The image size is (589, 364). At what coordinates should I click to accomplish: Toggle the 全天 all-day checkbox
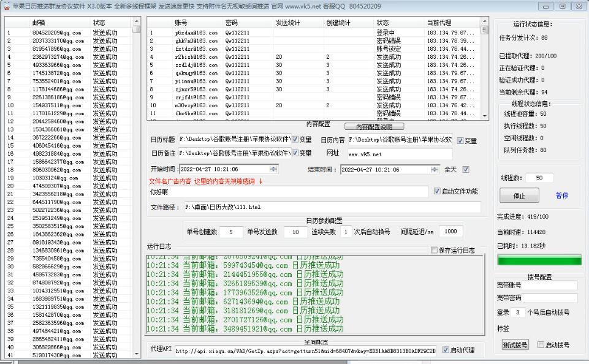(466, 170)
